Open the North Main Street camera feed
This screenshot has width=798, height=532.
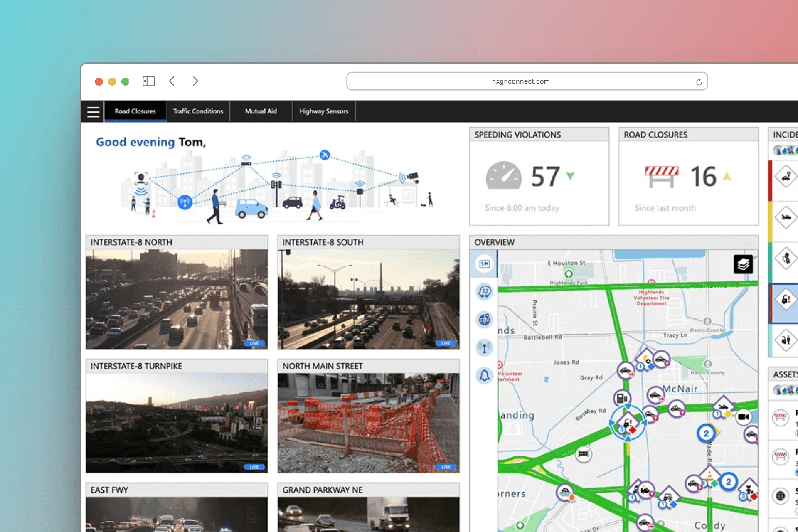(x=368, y=423)
